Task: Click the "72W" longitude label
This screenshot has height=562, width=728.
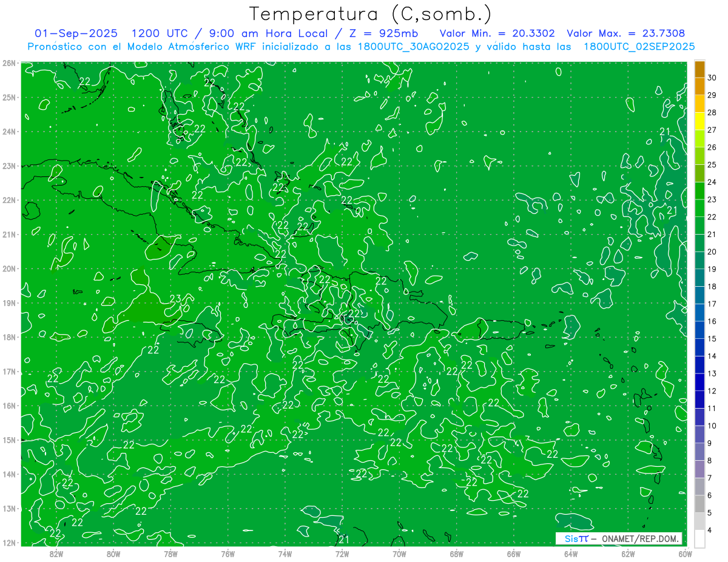Action: click(342, 554)
